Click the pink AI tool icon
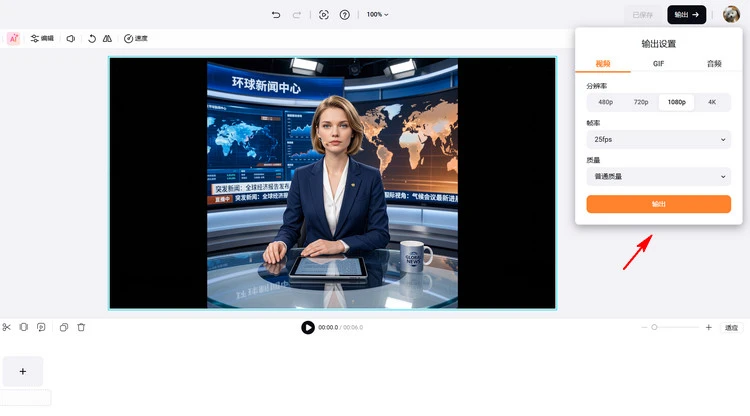This screenshot has height=416, width=750. tap(13, 38)
